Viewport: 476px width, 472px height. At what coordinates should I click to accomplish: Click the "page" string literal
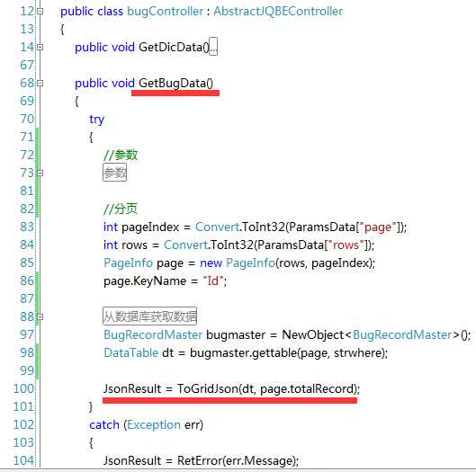[x=378, y=227]
